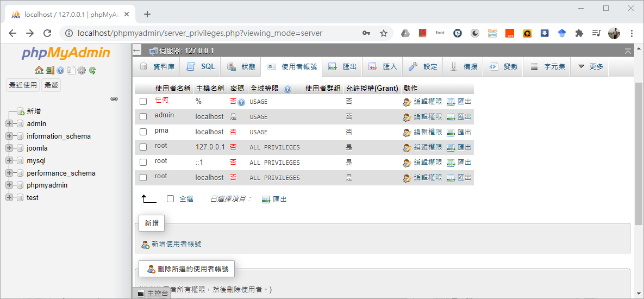
Task: Check the box for root localhost
Action: pos(143,177)
